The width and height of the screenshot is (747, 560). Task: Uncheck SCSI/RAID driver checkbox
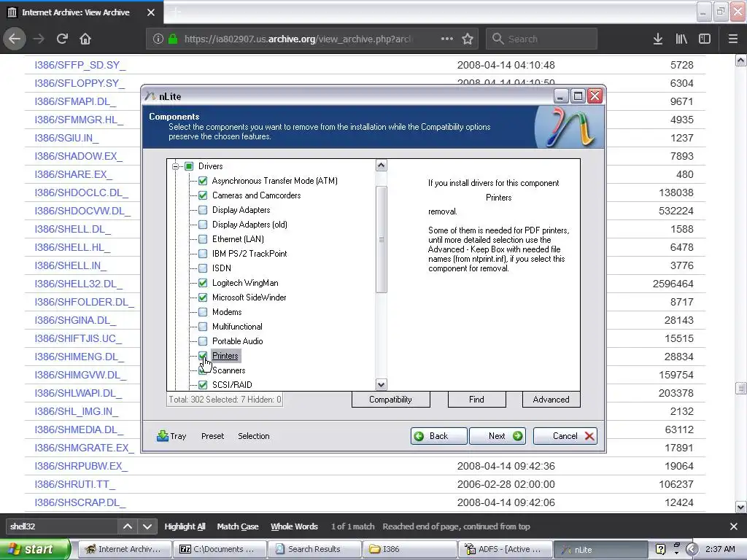pos(203,385)
